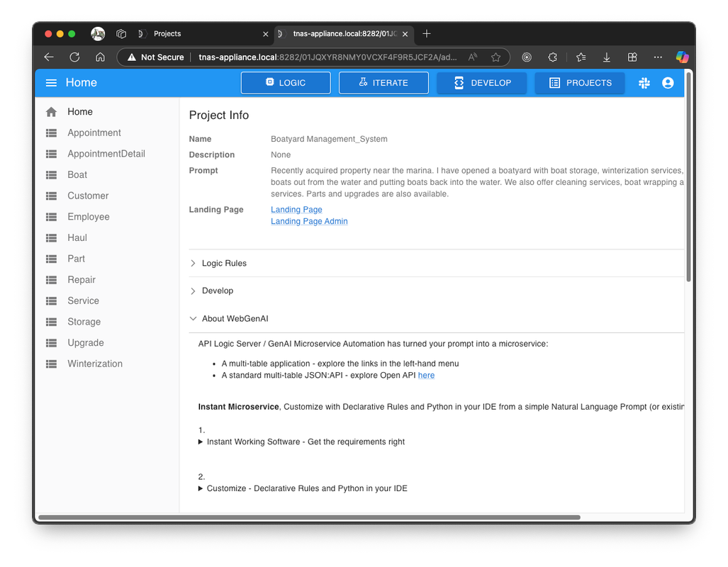Click the Storage list icon
The height and width of the screenshot is (567, 728).
(51, 322)
